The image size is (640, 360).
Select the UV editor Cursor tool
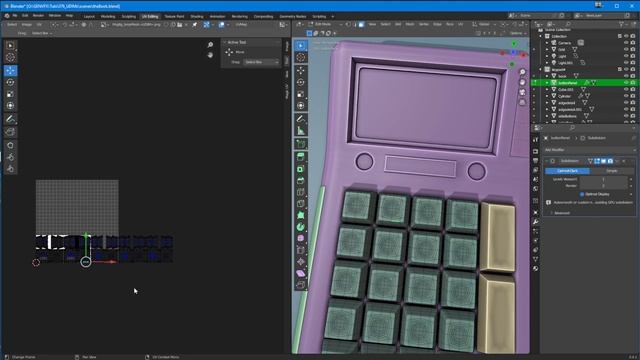pos(11,58)
